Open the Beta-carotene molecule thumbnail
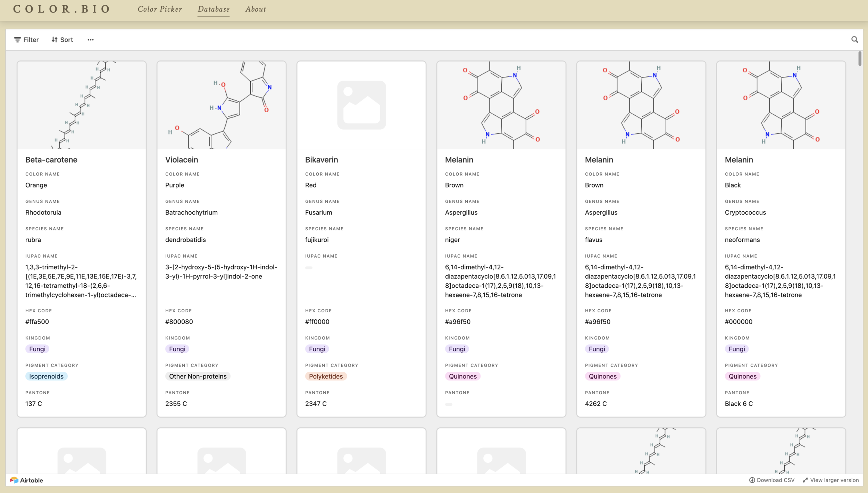This screenshot has width=868, height=493. [82, 105]
